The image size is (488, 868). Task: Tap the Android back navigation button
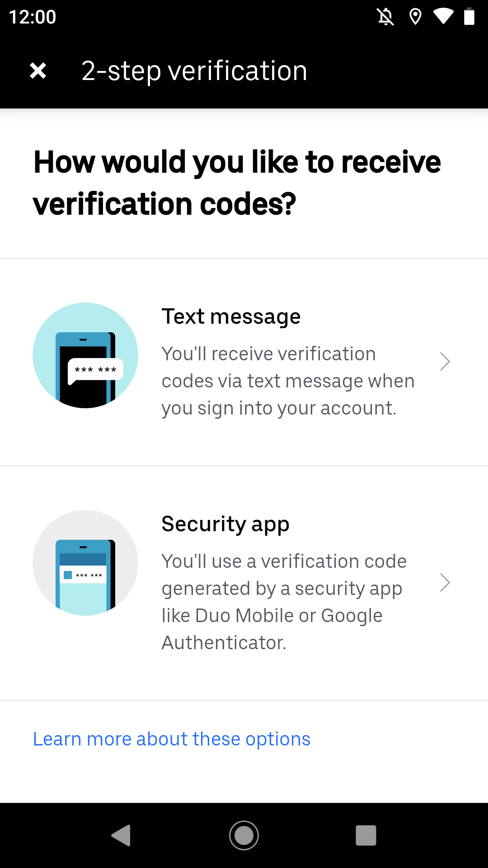tap(121, 835)
